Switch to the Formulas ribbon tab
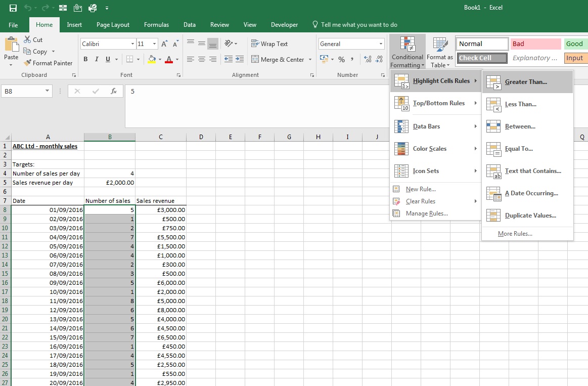 pos(156,25)
